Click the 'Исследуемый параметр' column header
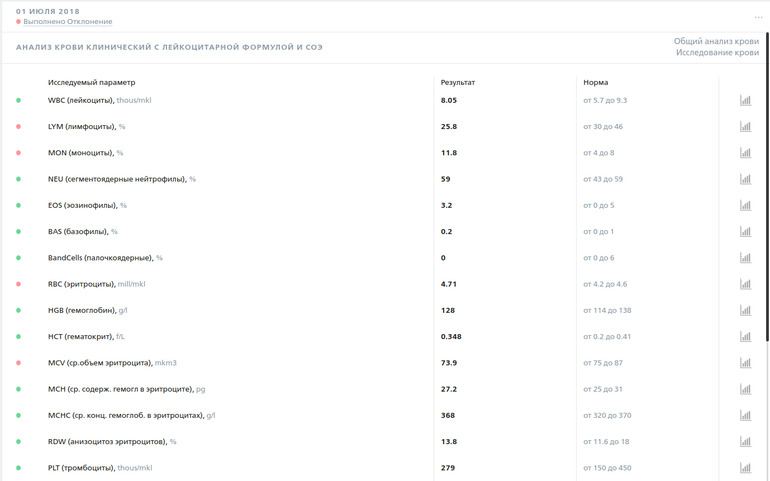The height and width of the screenshot is (481, 770). pyautogui.click(x=91, y=82)
